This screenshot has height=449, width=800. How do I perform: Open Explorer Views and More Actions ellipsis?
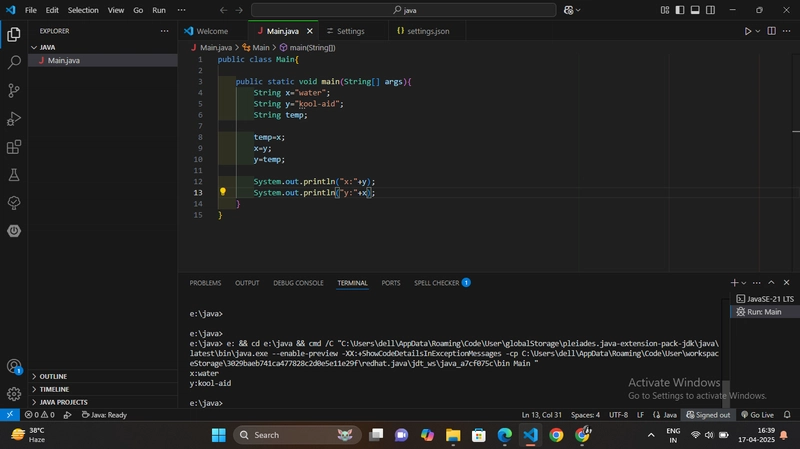164,31
